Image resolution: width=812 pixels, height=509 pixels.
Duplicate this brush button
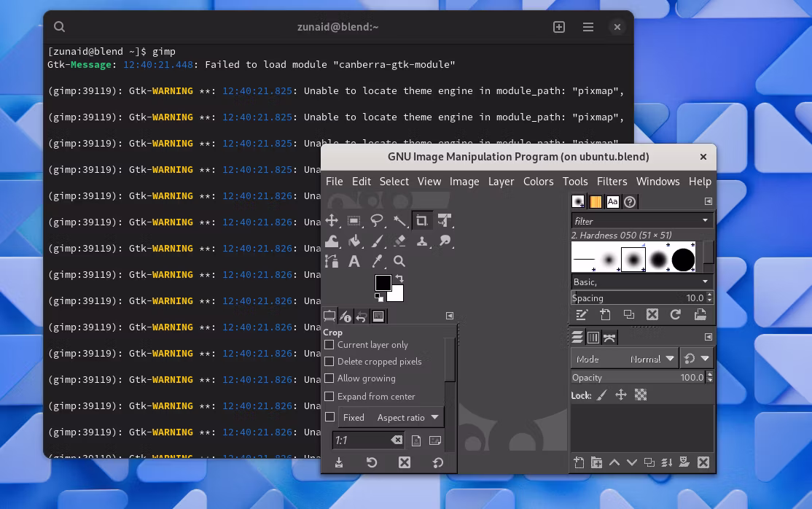628,314
